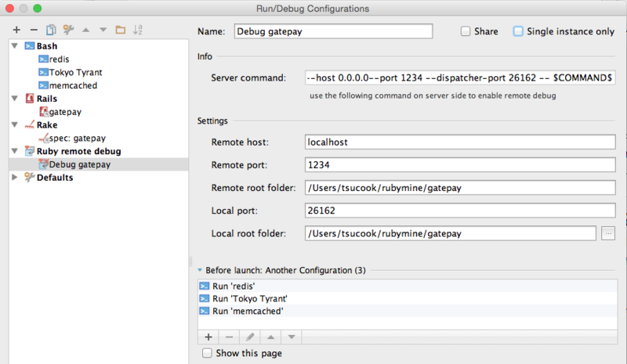Screen dimensions: 627x364
Task: Click the Bash group terminal icon
Action: click(x=30, y=46)
